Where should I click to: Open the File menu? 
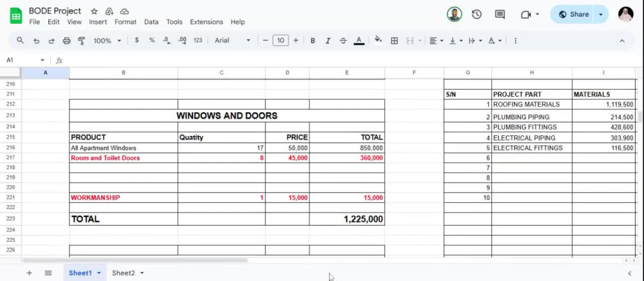[x=35, y=22]
